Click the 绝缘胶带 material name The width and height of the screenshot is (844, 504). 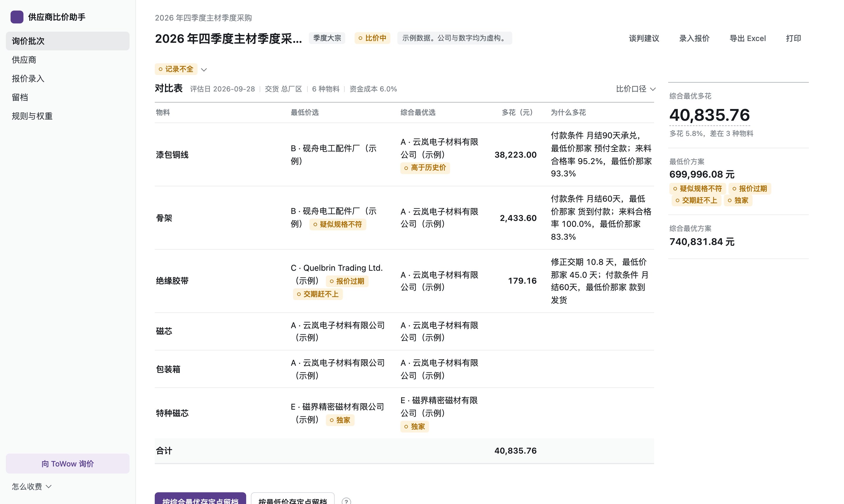pos(172,281)
